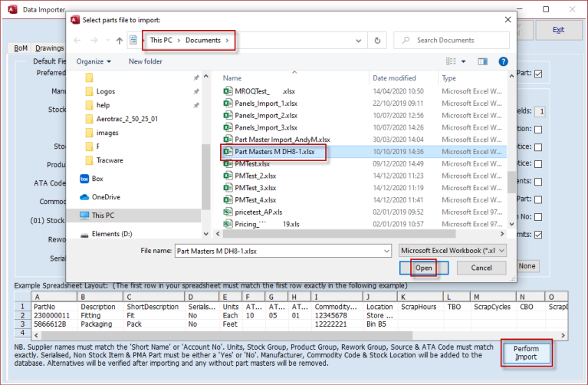The width and height of the screenshot is (588, 385).
Task: Expand the address bar history dropdown
Action: pyautogui.click(x=359, y=41)
